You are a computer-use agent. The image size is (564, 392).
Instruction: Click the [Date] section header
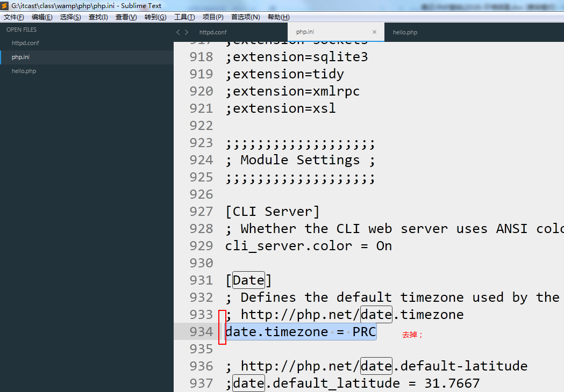click(x=248, y=280)
